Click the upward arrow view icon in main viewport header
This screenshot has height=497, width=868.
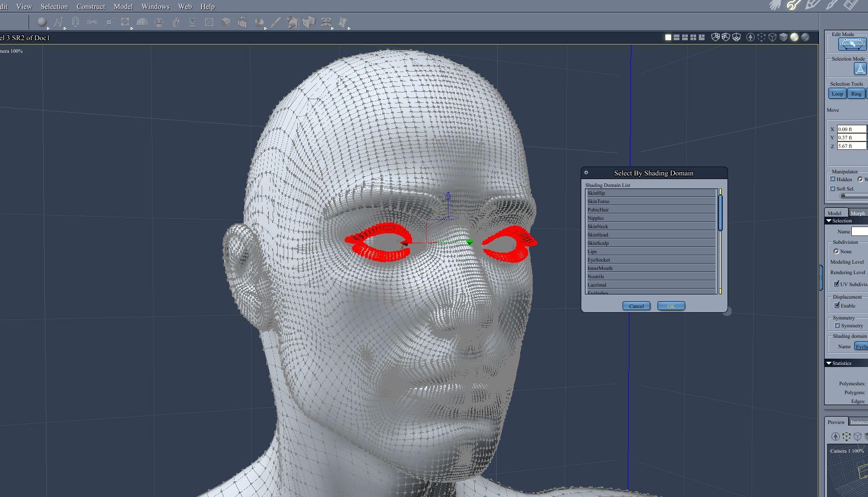coord(750,37)
